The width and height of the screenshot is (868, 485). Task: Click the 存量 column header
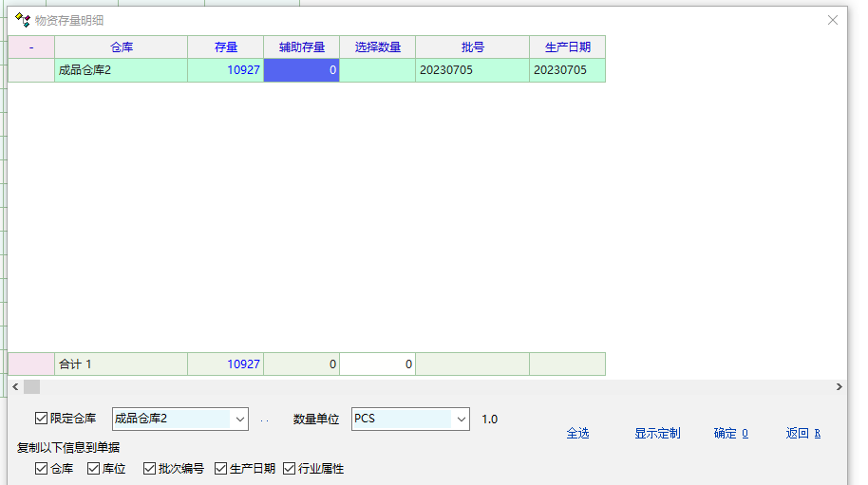226,47
